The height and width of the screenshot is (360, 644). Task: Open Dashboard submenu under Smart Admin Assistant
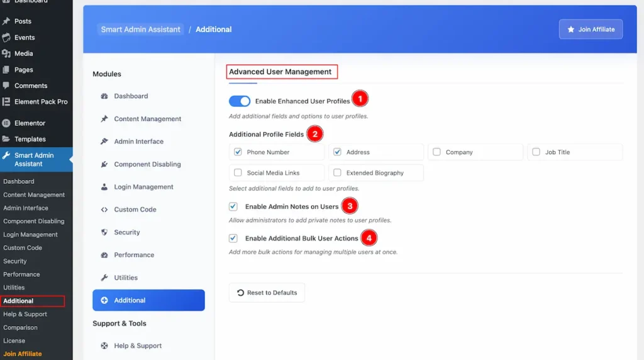click(x=19, y=181)
